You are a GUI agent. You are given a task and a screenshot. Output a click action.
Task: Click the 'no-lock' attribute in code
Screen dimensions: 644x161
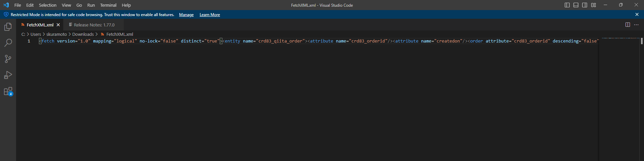tap(149, 41)
